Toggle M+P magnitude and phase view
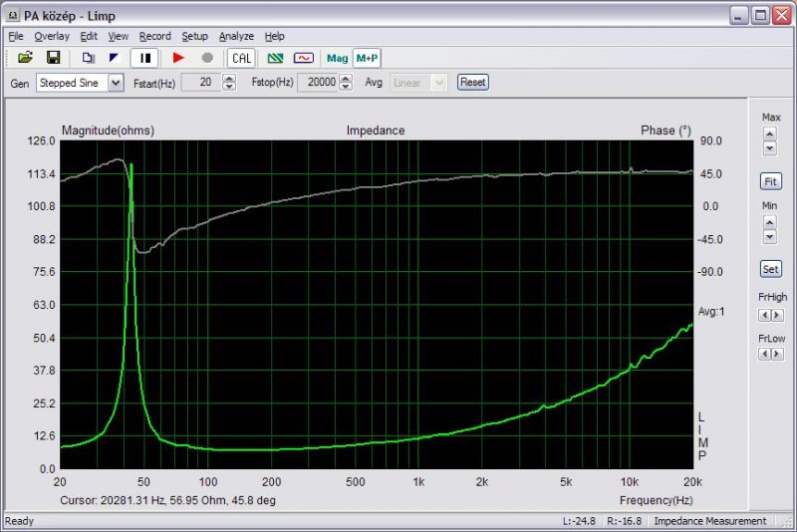Image resolution: width=797 pixels, height=532 pixels. (x=367, y=58)
